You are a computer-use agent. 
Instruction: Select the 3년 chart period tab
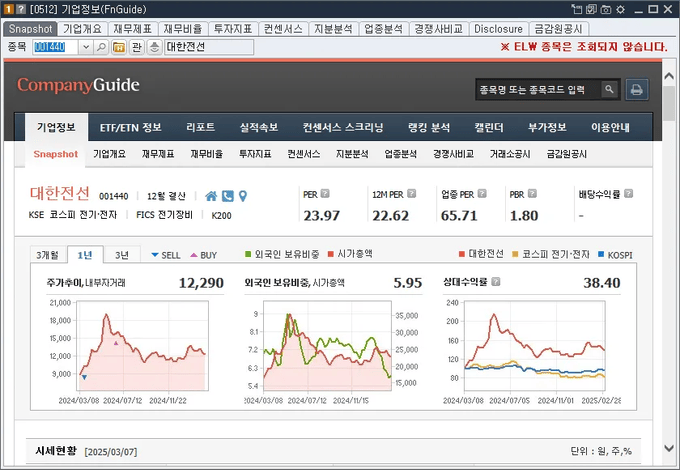click(x=122, y=255)
